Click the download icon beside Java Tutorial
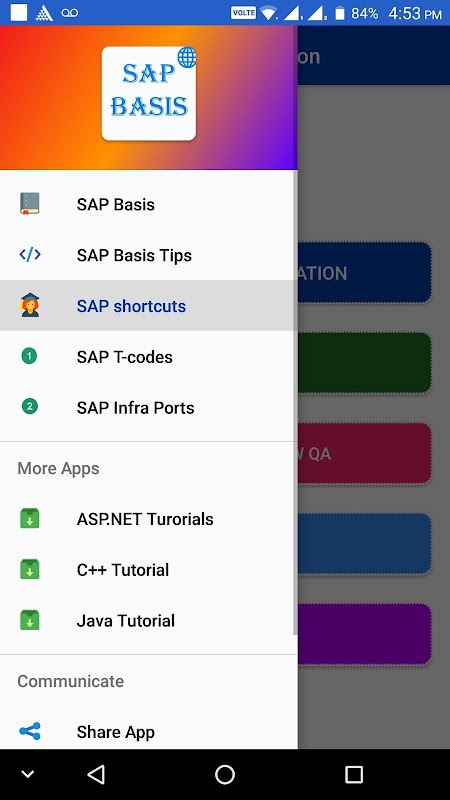 (x=30, y=620)
